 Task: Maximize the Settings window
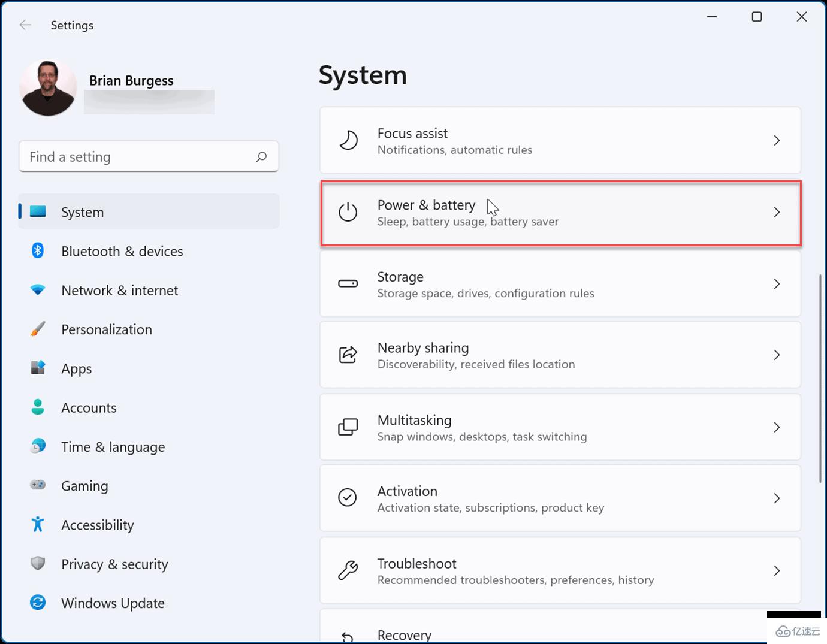(757, 17)
